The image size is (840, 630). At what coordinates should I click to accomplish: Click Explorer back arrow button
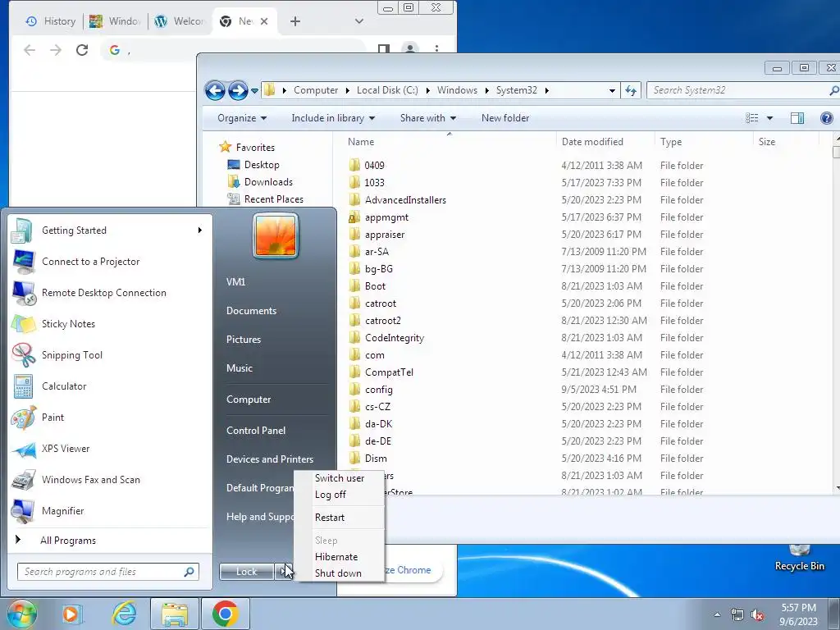tap(215, 90)
